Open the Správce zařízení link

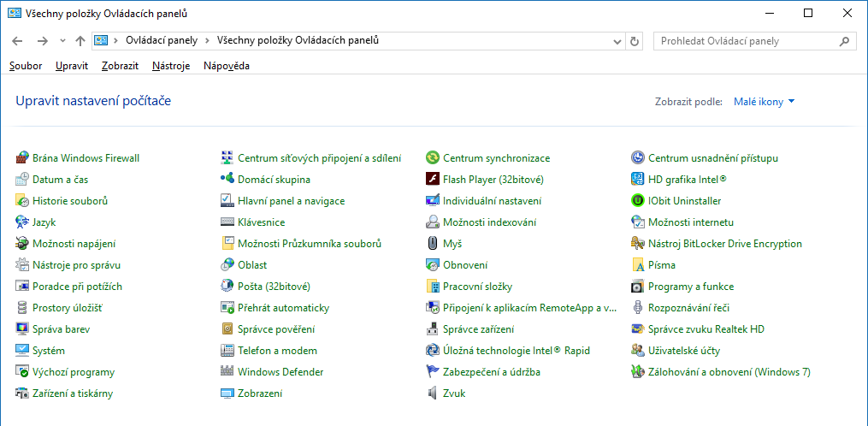point(478,329)
